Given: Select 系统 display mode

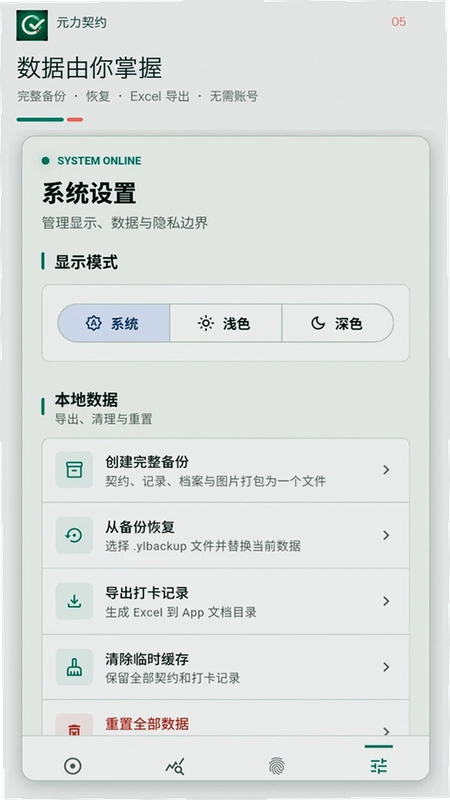Looking at the screenshot, I should pyautogui.click(x=113, y=323).
